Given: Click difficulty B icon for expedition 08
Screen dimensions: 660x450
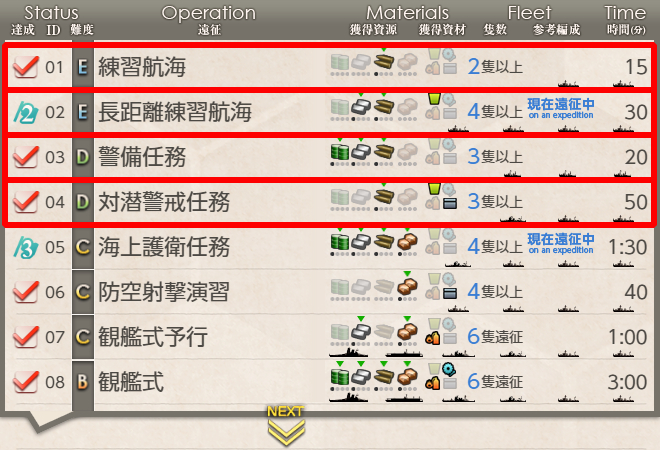Looking at the screenshot, I should (82, 382).
